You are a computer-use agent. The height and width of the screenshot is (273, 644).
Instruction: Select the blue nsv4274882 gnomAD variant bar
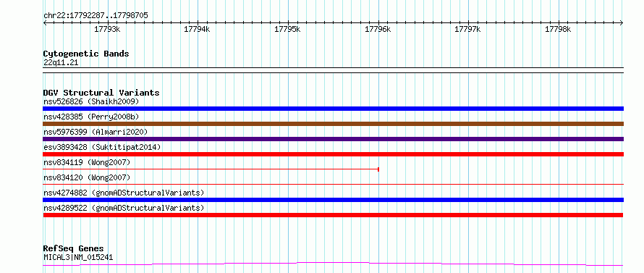pyautogui.click(x=333, y=200)
